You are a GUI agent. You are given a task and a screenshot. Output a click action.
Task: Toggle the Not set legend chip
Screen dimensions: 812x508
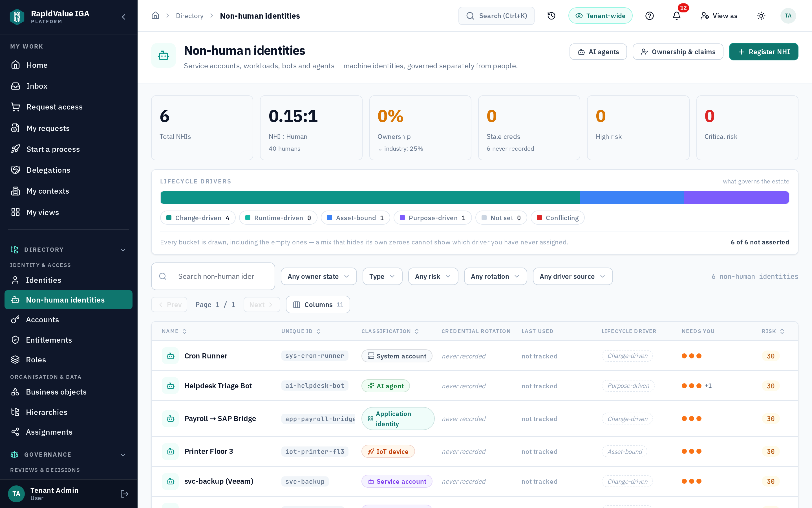[x=501, y=218]
